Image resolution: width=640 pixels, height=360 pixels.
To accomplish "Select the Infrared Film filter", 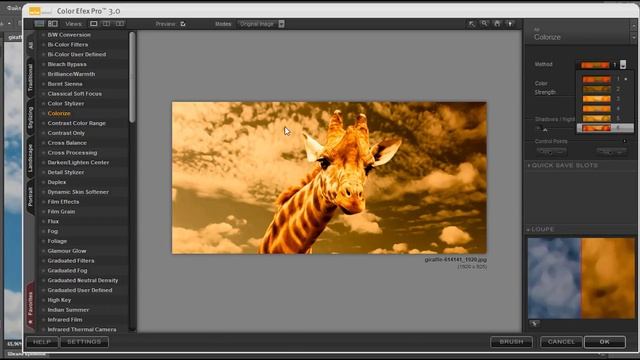I will (x=65, y=320).
